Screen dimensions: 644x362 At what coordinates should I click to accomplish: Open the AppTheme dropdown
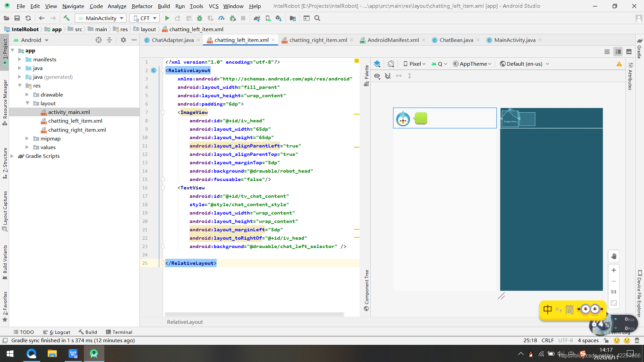pos(472,64)
